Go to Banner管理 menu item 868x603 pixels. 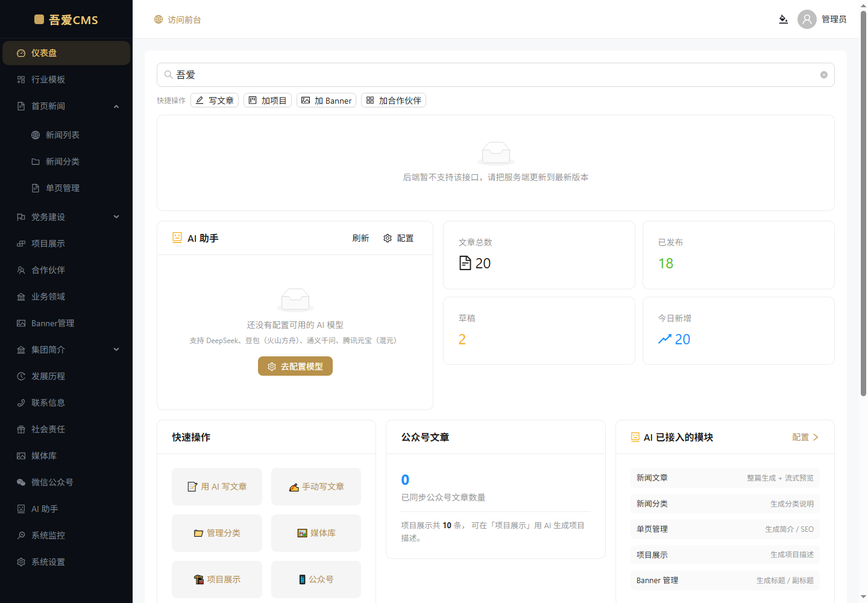(66, 323)
